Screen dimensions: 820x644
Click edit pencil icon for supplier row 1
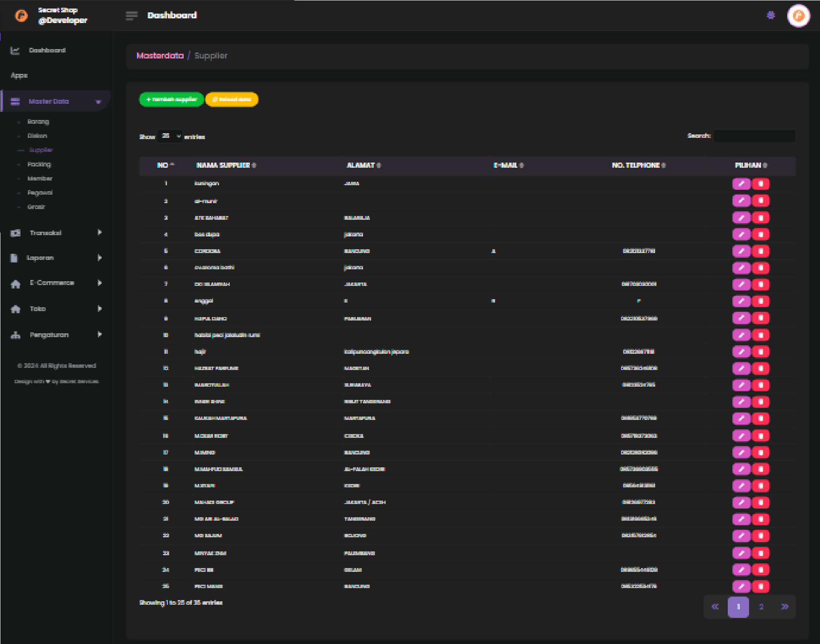click(x=741, y=184)
